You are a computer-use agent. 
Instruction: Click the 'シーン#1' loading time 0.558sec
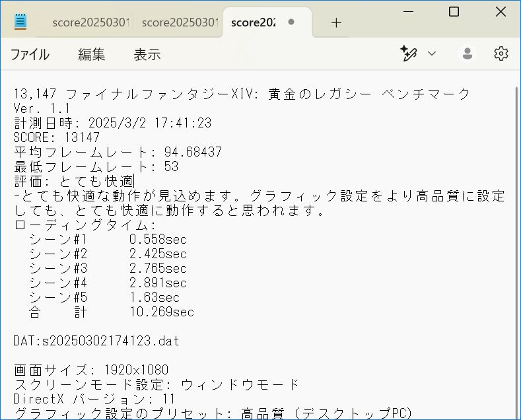click(158, 239)
